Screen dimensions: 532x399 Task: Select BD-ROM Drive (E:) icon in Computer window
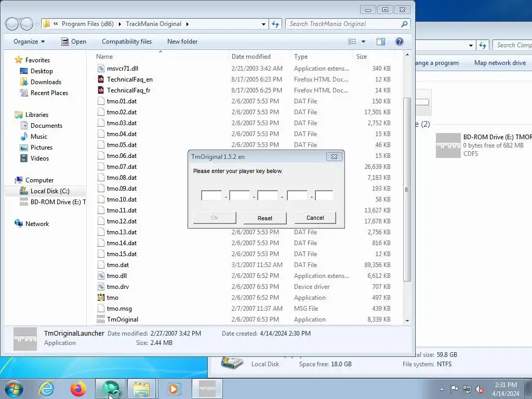(x=448, y=145)
